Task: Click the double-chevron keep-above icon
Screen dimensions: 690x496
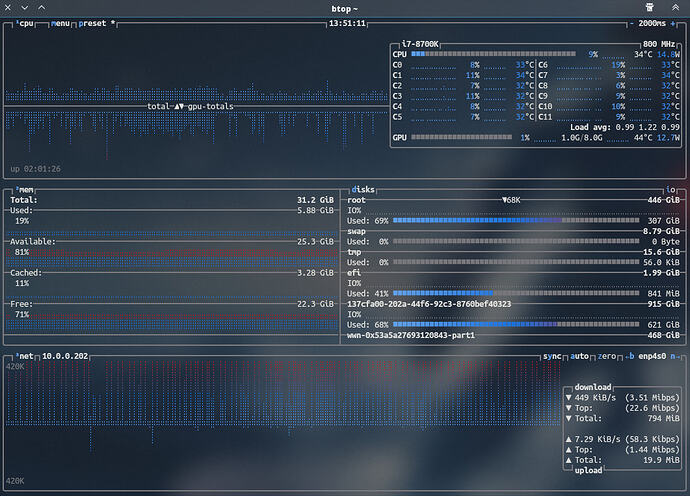Action: (x=675, y=8)
